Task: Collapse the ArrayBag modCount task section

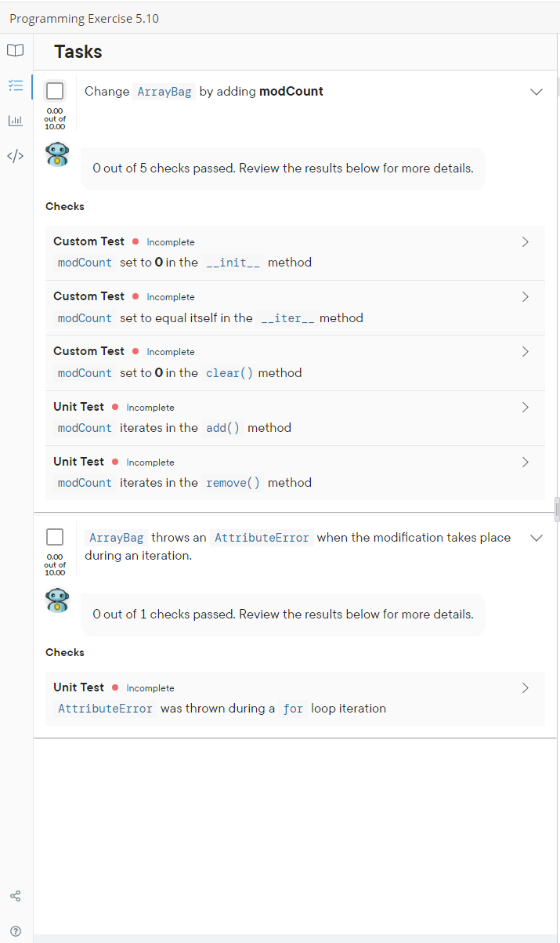Action: point(537,92)
